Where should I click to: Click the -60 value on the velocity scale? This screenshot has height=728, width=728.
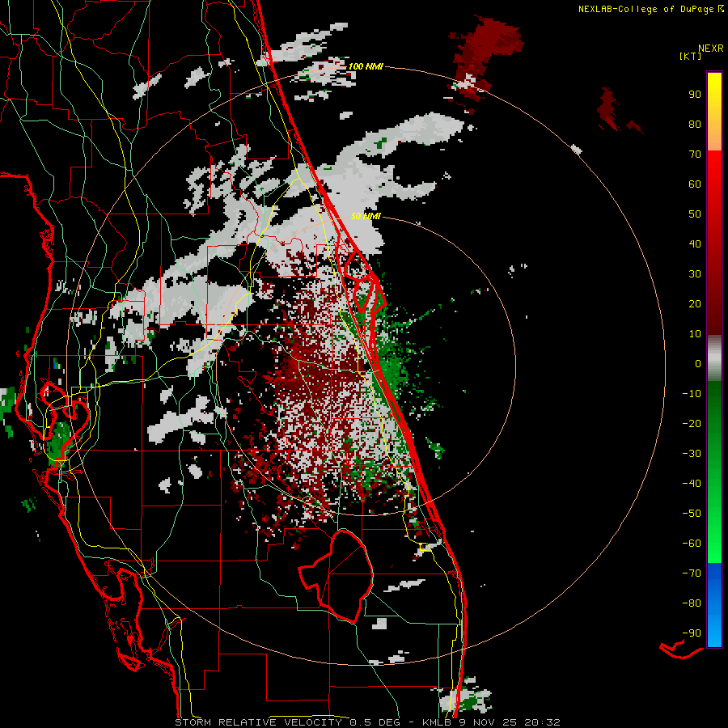pyautogui.click(x=692, y=544)
